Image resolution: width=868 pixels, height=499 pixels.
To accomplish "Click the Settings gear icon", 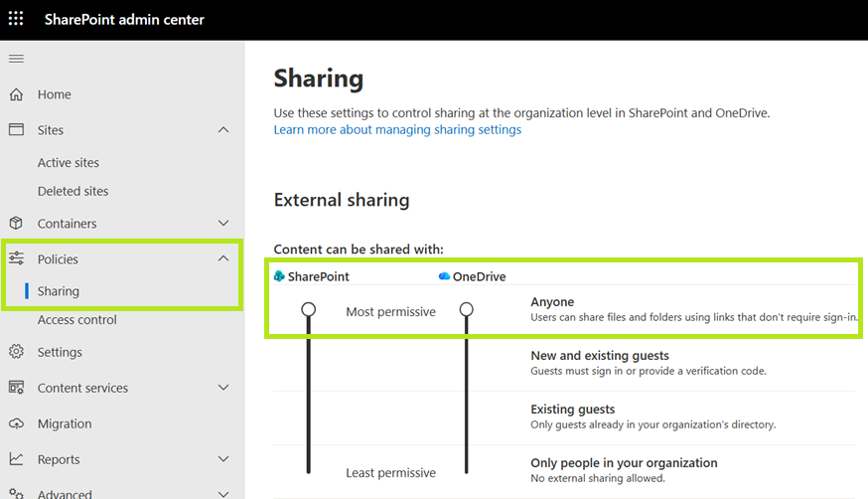I will click(16, 352).
